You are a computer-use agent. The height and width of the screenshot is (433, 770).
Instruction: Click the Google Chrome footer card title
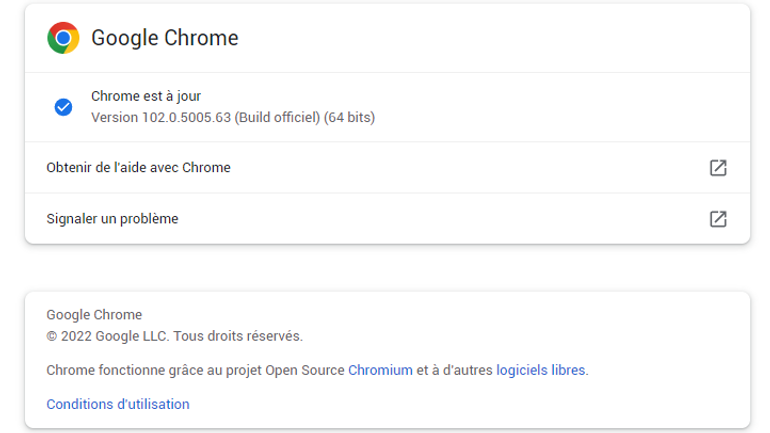(x=94, y=315)
